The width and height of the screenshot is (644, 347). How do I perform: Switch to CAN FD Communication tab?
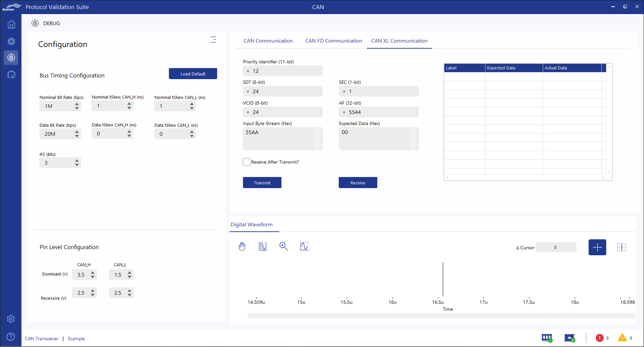(333, 41)
